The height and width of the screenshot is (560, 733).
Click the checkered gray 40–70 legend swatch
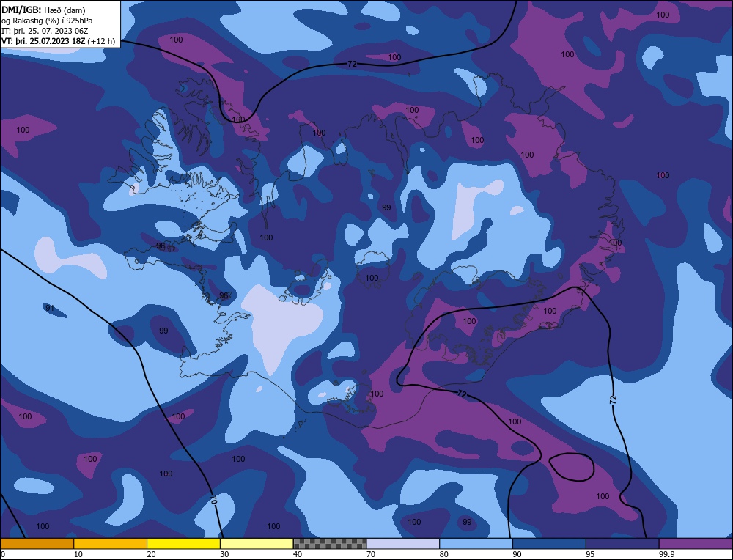click(x=330, y=544)
